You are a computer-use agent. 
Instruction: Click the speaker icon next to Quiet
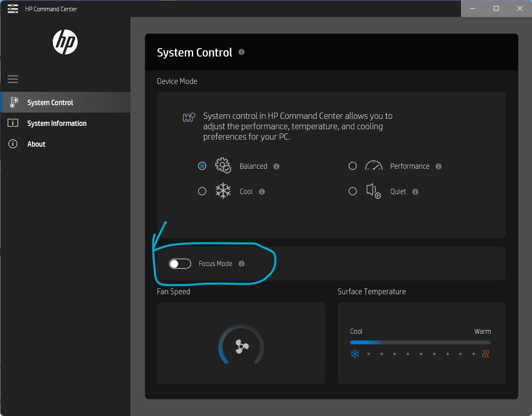(x=373, y=191)
